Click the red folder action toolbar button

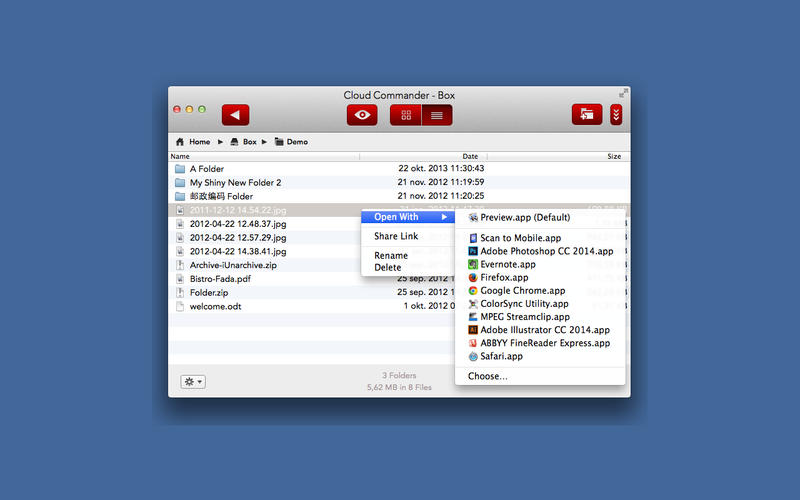587,115
